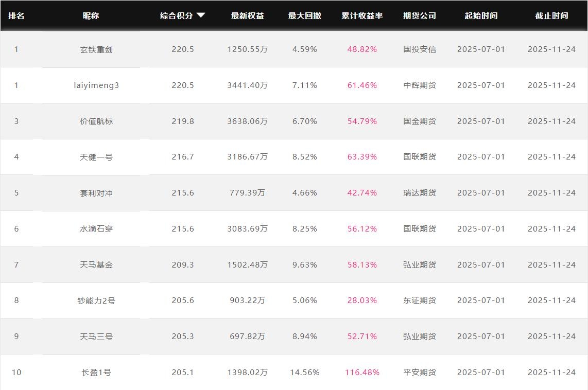The width and height of the screenshot is (588, 390).
Task: Select the 套利对冲 nickname
Action: pyautogui.click(x=96, y=193)
